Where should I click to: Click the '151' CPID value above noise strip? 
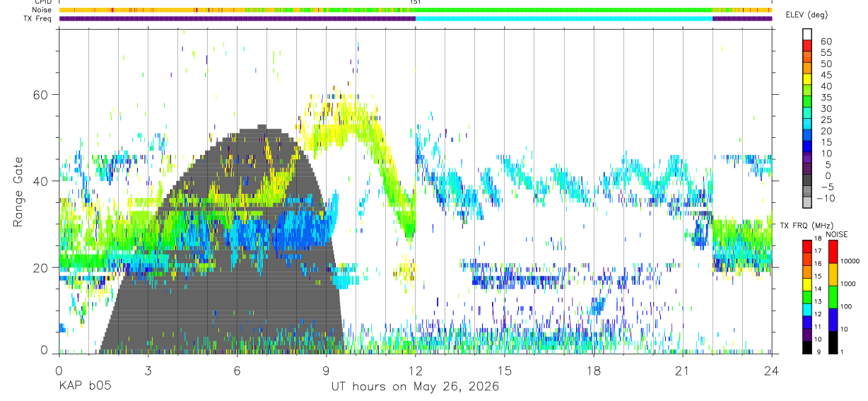click(415, 2)
